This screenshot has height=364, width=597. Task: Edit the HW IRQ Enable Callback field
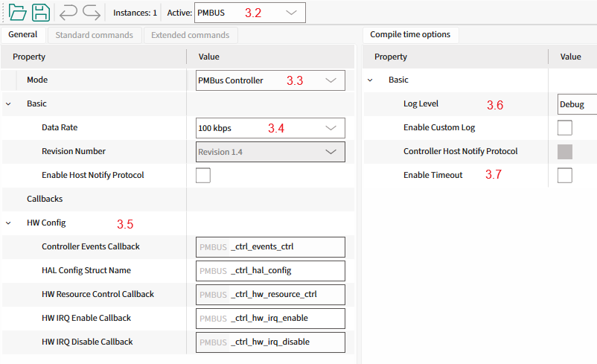point(270,319)
